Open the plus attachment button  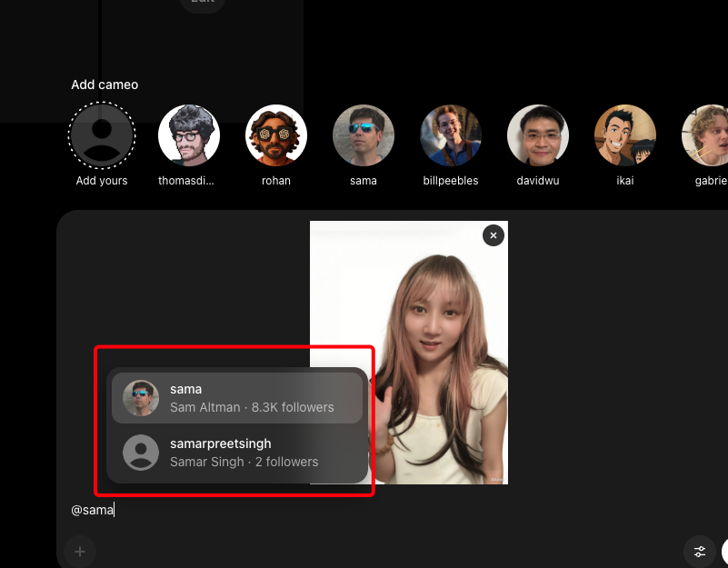[80, 552]
